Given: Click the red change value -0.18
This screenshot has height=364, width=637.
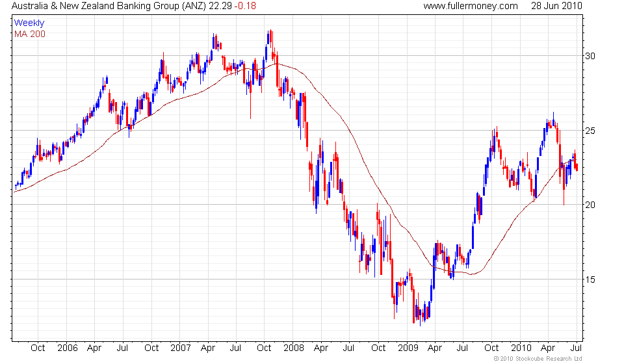Looking at the screenshot, I should [246, 6].
